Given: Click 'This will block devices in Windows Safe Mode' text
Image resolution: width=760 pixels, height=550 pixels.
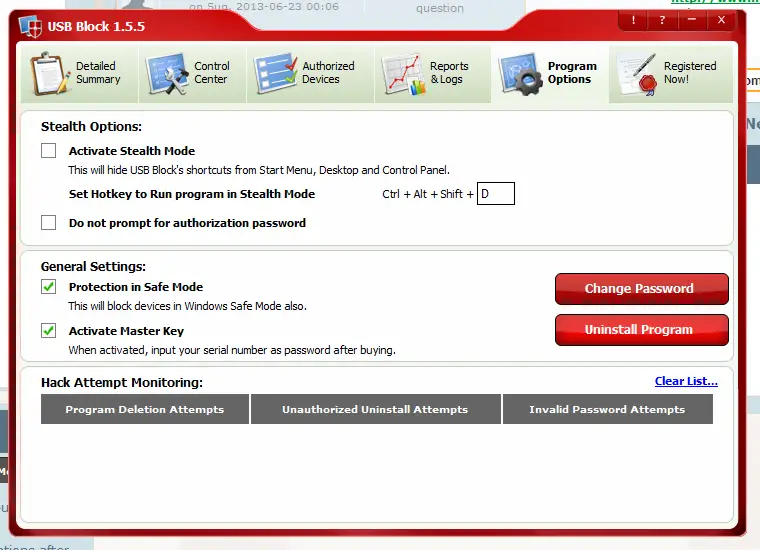Looking at the screenshot, I should [x=187, y=306].
